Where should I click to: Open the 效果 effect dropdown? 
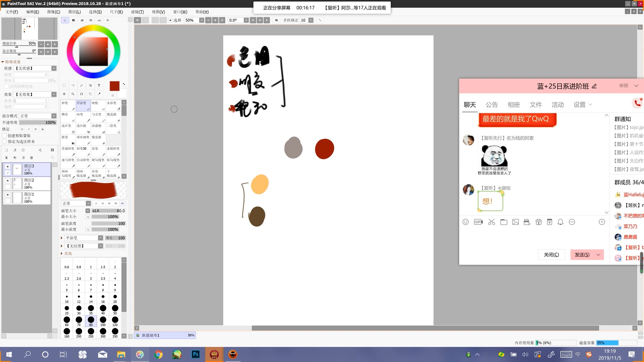coord(35,95)
